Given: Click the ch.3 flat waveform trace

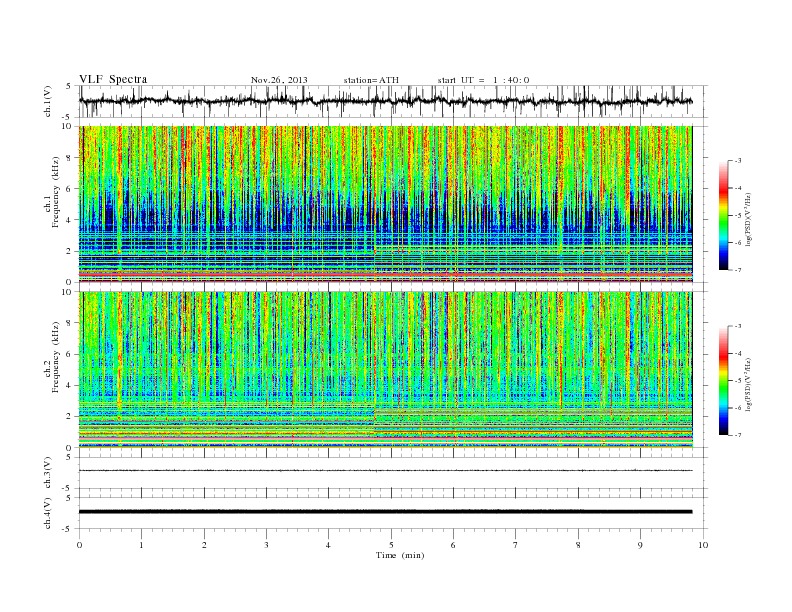Looking at the screenshot, I should coord(385,471).
